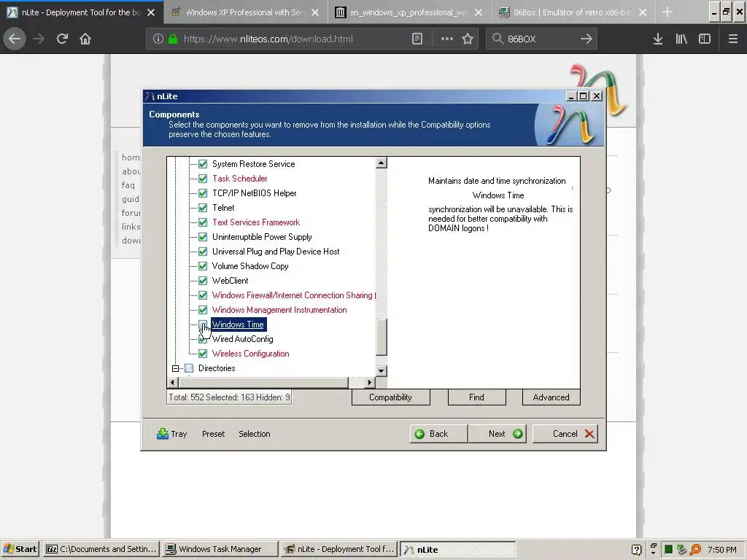747x560 pixels.
Task: Close the Windows XP Professional tab
Action: pos(315,12)
